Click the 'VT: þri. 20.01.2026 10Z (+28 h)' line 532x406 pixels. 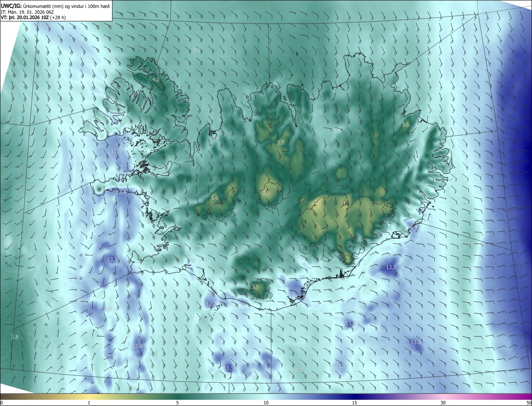(33, 17)
